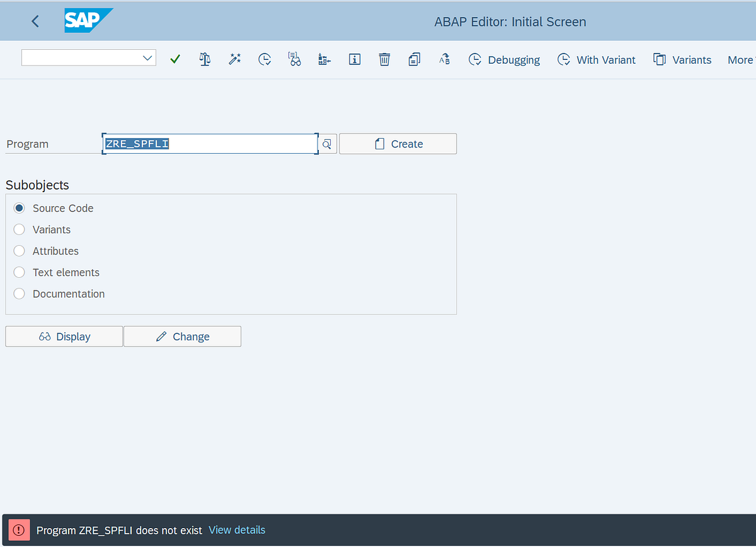Click the back arrow navigation icon
The height and width of the screenshot is (547, 756).
pyautogui.click(x=35, y=21)
